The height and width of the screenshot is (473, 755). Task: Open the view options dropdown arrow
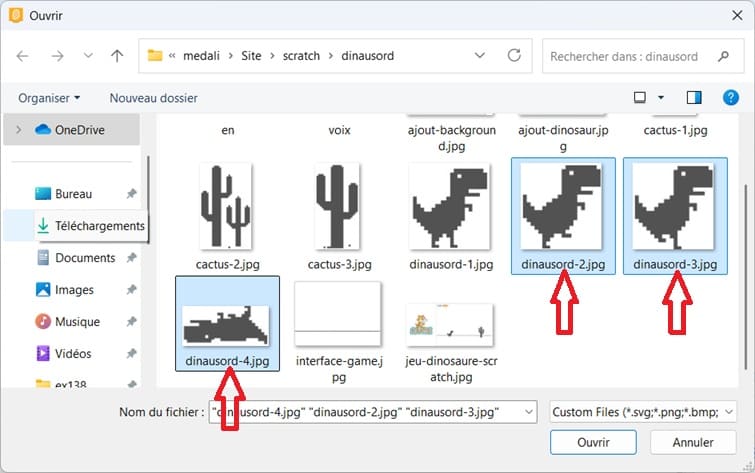(661, 98)
